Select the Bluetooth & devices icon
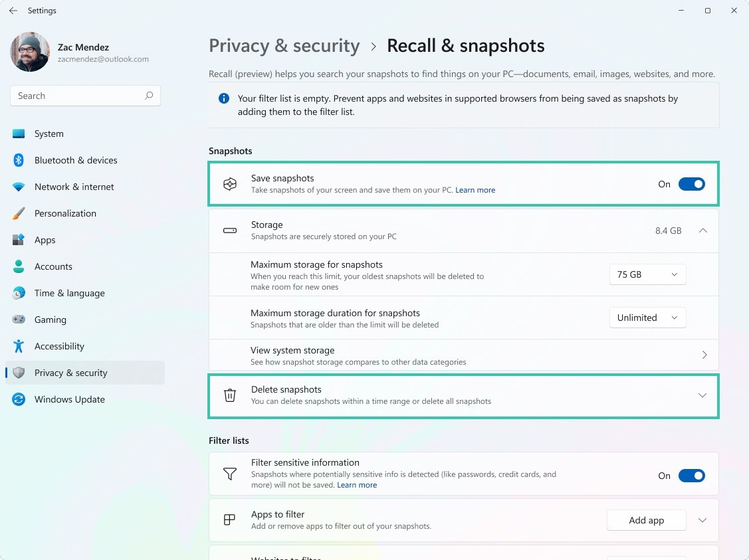The image size is (749, 560). 18,160
